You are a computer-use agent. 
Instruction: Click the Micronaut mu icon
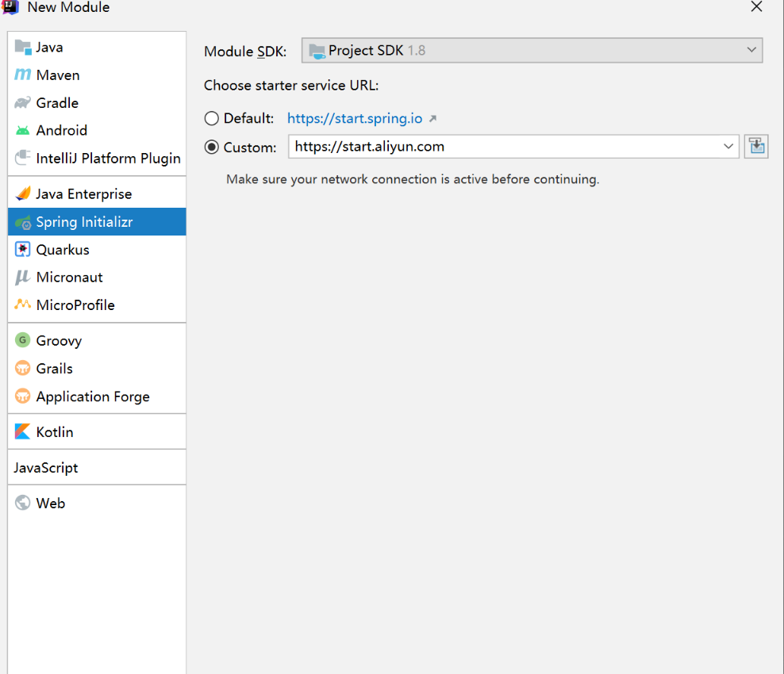click(22, 278)
